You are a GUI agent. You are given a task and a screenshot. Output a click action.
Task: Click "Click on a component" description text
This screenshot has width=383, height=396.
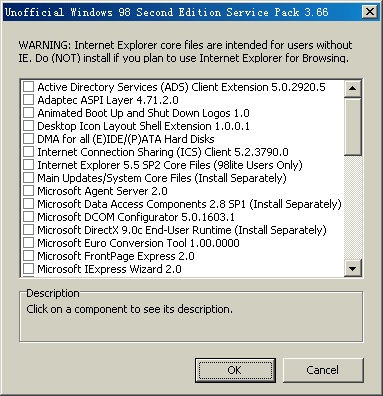pyautogui.click(x=129, y=309)
